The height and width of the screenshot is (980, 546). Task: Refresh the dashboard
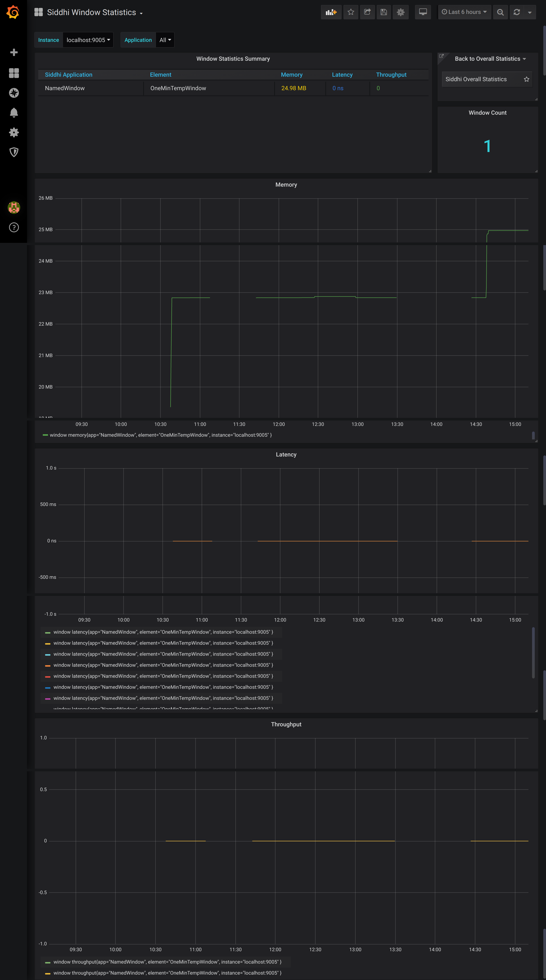coord(517,12)
